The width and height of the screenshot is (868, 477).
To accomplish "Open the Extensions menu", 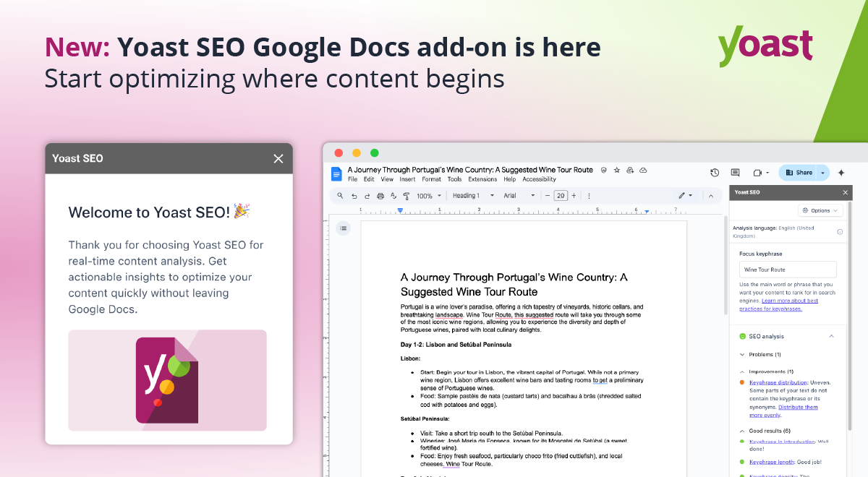I will [x=482, y=179].
